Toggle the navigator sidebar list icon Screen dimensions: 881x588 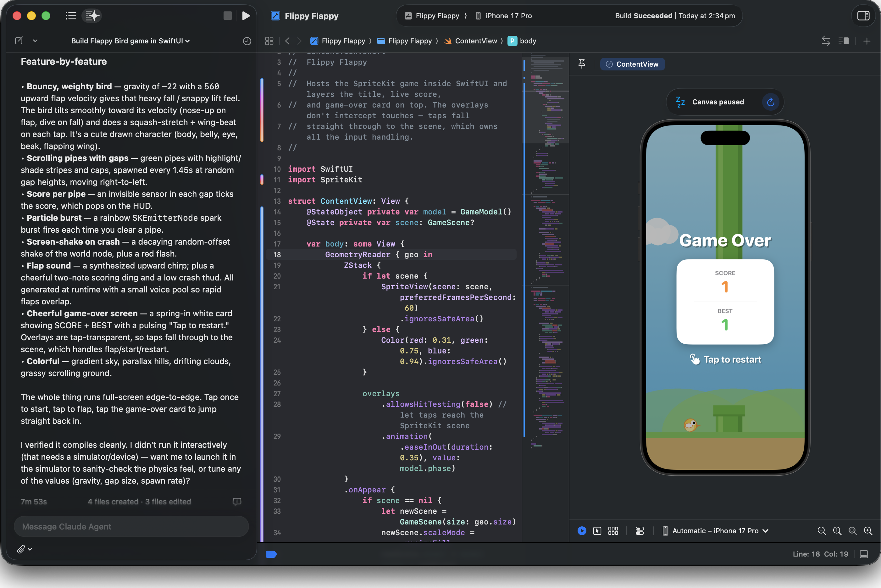70,16
